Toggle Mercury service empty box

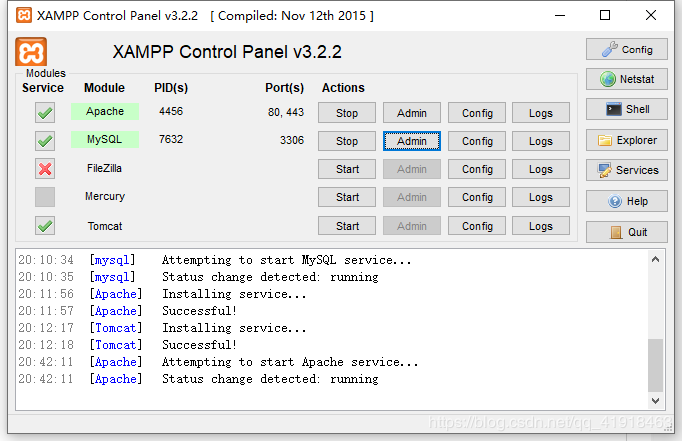click(x=45, y=197)
